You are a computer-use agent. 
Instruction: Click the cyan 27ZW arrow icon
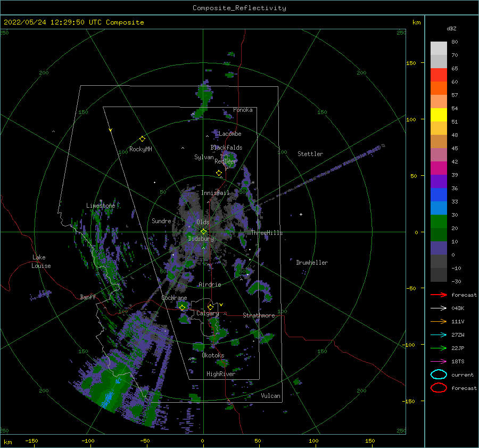coord(439,335)
